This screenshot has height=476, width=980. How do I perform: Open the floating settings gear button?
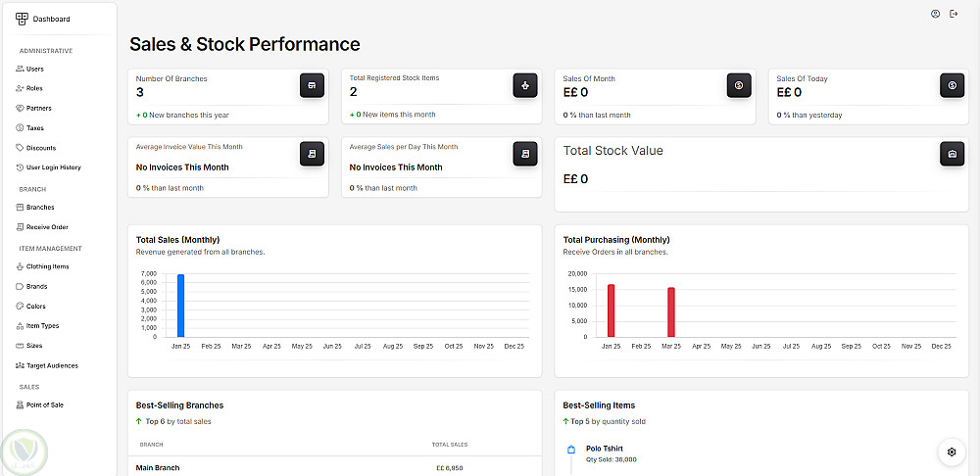pyautogui.click(x=952, y=452)
